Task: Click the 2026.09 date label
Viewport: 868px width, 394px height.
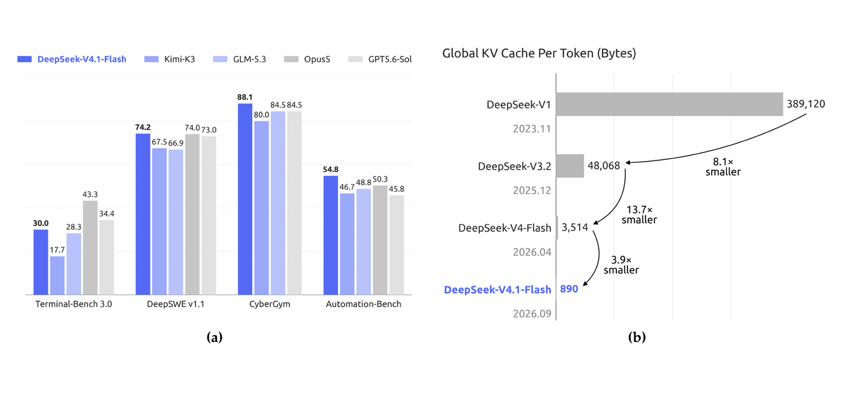Action: tap(532, 313)
